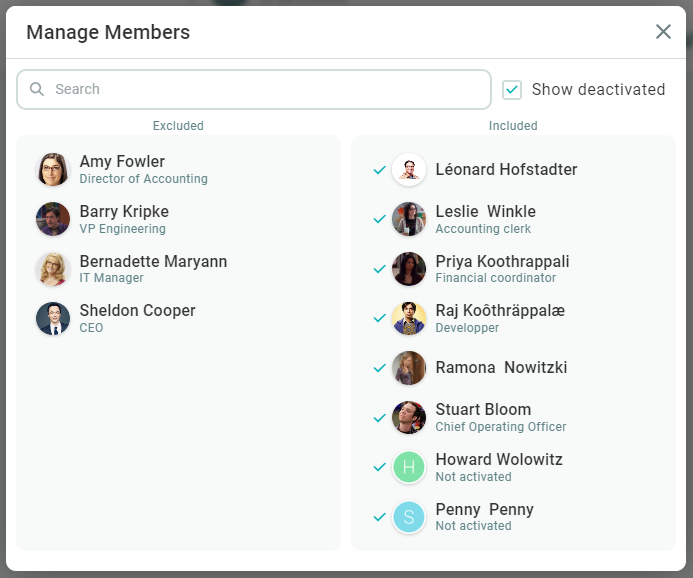Click Penny Penny's blue S avatar

point(409,517)
